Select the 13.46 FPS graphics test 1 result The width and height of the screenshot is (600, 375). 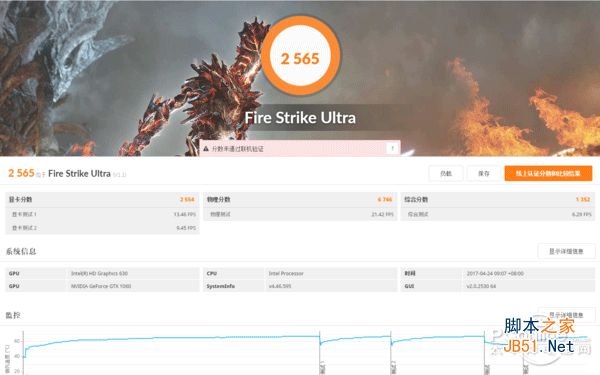(x=184, y=214)
